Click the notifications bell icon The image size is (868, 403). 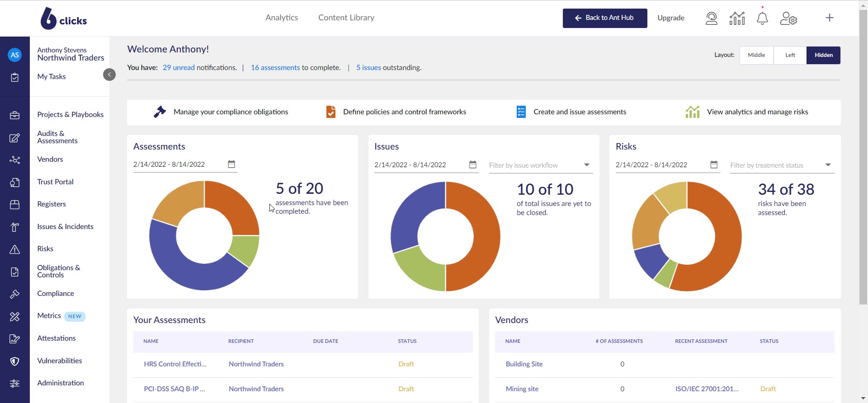click(x=762, y=19)
